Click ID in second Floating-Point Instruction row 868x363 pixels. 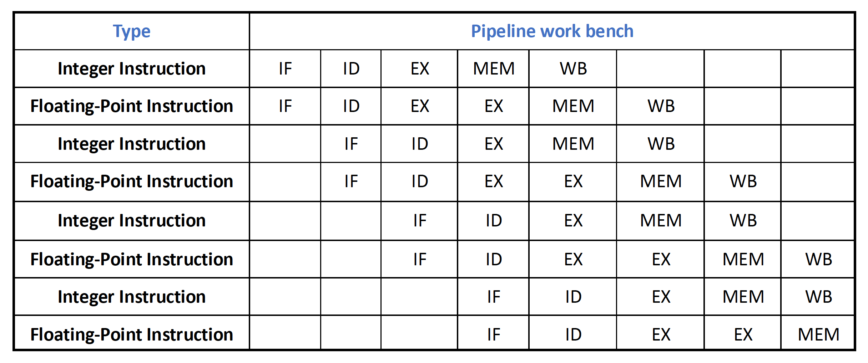coord(420,181)
